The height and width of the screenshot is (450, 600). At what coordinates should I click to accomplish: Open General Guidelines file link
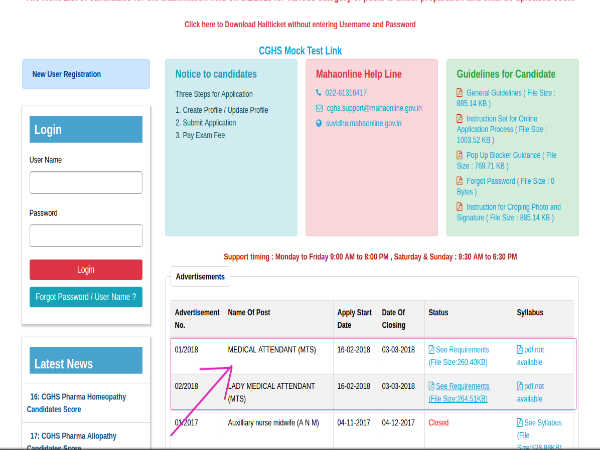[506, 98]
